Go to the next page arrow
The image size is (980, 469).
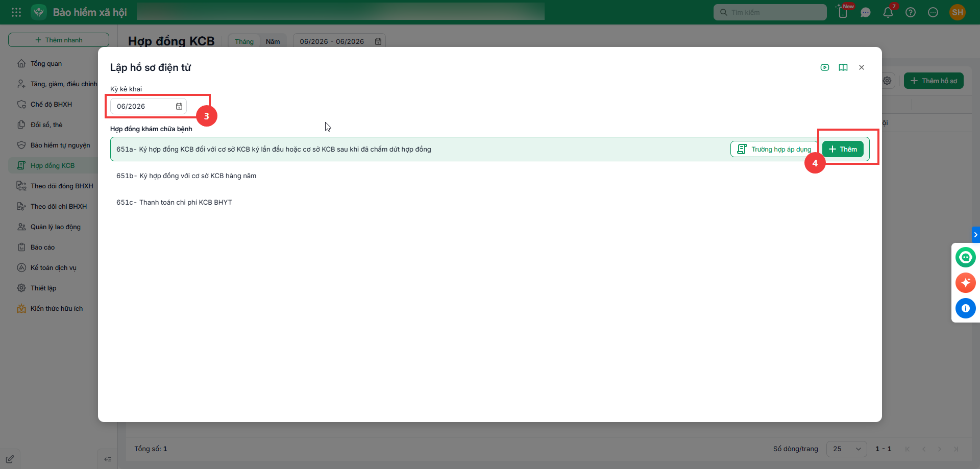(x=940, y=449)
